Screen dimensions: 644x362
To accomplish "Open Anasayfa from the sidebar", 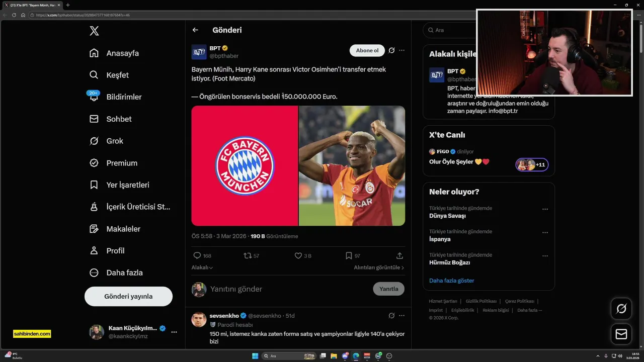I will pyautogui.click(x=114, y=53).
